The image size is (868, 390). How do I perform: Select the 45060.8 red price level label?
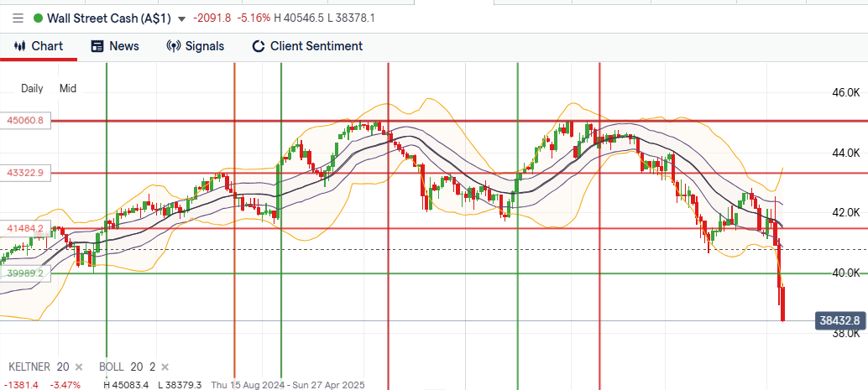click(25, 121)
